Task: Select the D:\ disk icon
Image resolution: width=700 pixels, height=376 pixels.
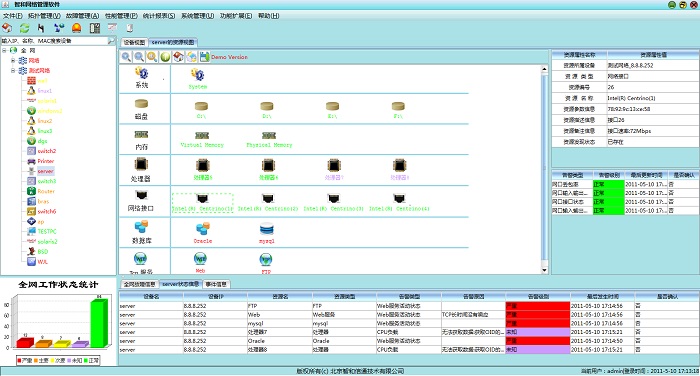Action: pyautogui.click(x=267, y=106)
